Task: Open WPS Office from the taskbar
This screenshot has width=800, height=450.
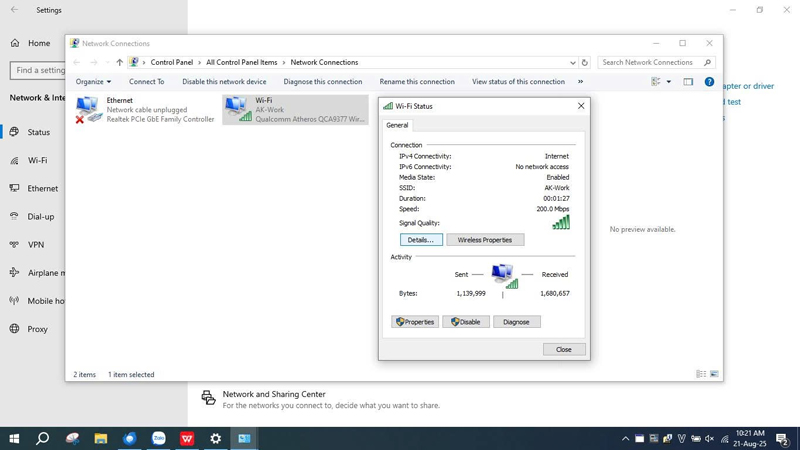Action: coord(187,439)
